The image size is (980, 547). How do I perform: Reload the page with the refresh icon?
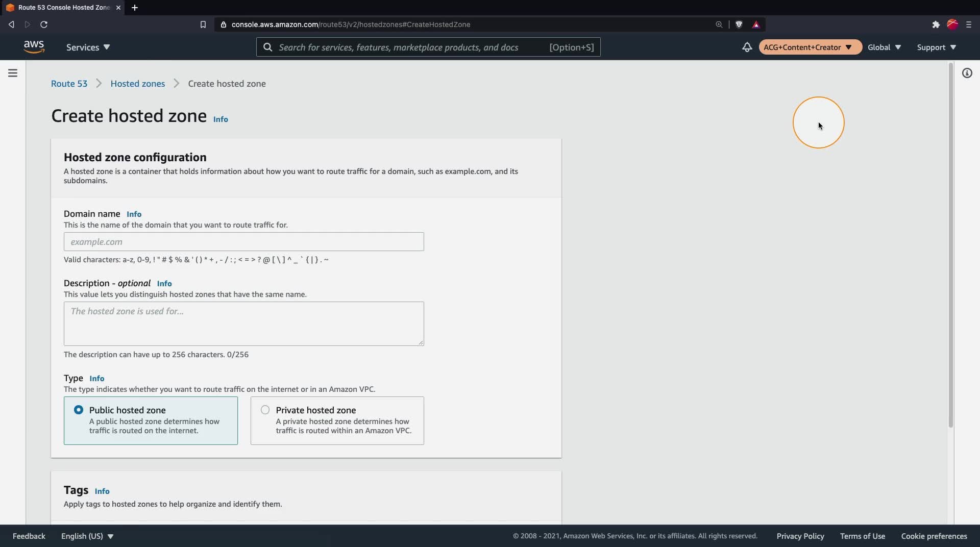point(44,24)
